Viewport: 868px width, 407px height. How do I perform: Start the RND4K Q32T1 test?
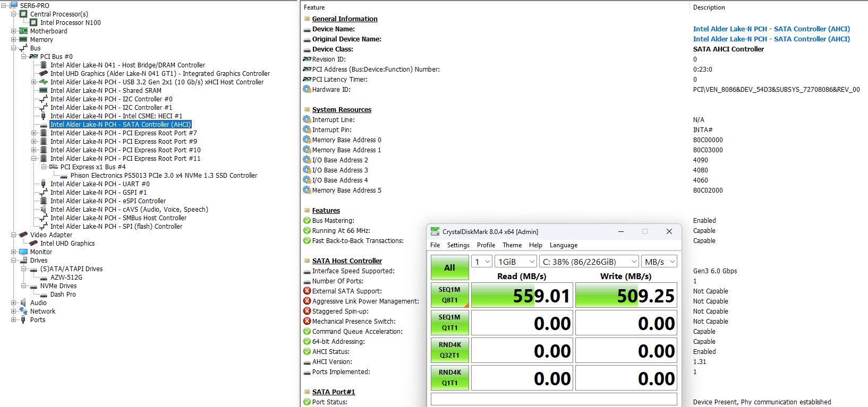point(449,350)
